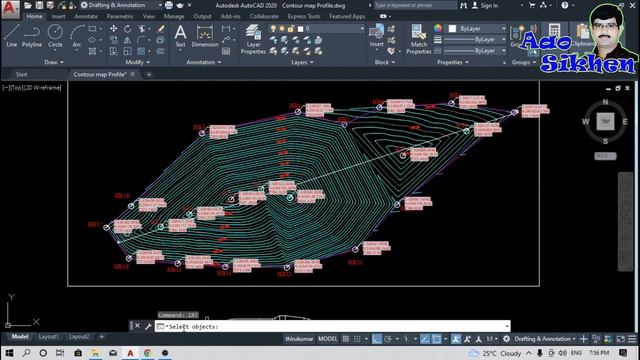The image size is (640, 360).
Task: Click the Quick Calculator icon
Action: point(553,31)
